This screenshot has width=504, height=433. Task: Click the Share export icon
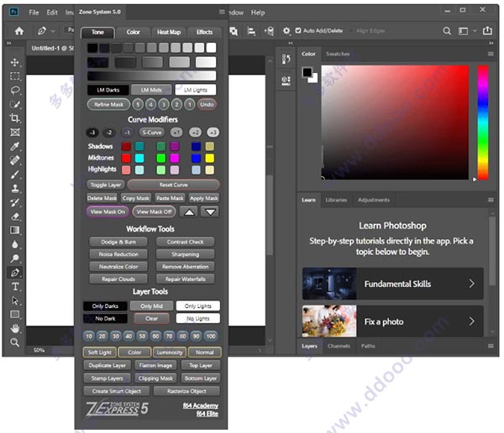[x=487, y=30]
